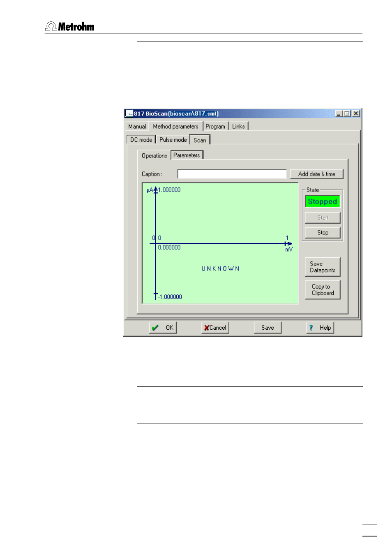The width and height of the screenshot is (392, 555).
Task: Maximize the 817 BioScan window
Action: pos(347,113)
